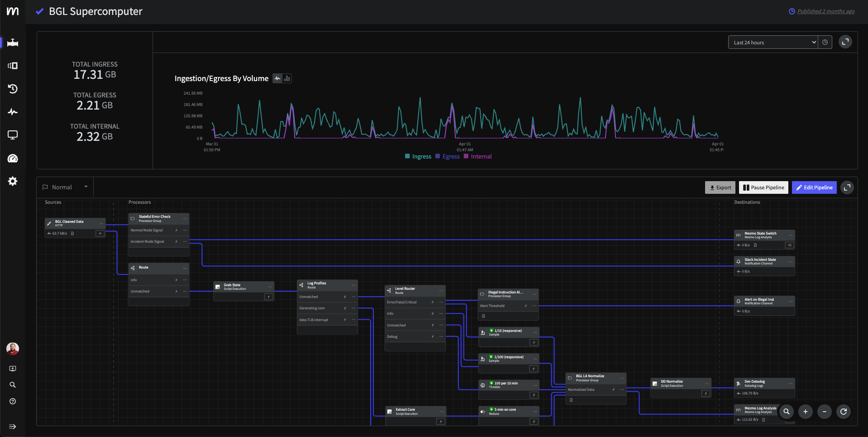
Task: Switch the volume chart to bar view
Action: click(x=287, y=78)
